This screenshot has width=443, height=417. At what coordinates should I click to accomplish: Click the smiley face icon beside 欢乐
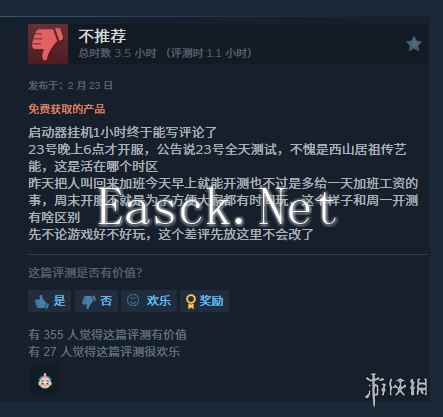point(133,301)
